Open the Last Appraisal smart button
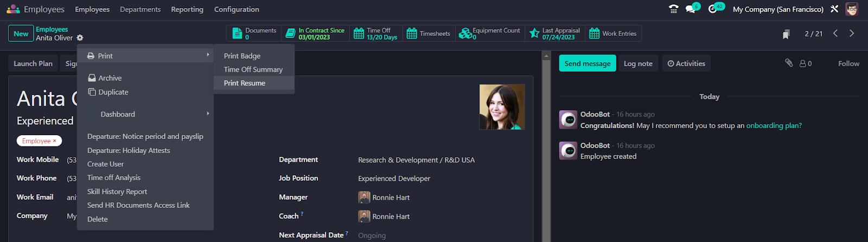868x242 pixels. point(554,34)
